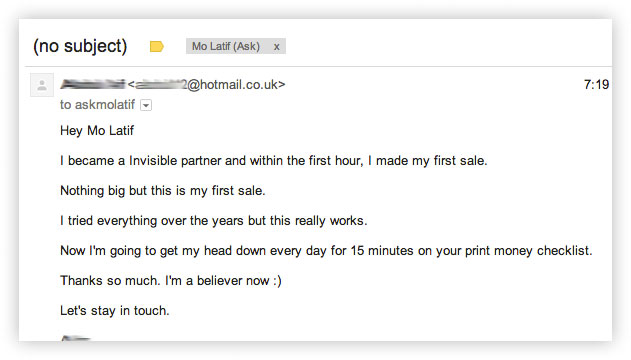Click the yellow importance marker icon
Image resolution: width=631 pixels, height=360 pixels.
coord(157,47)
